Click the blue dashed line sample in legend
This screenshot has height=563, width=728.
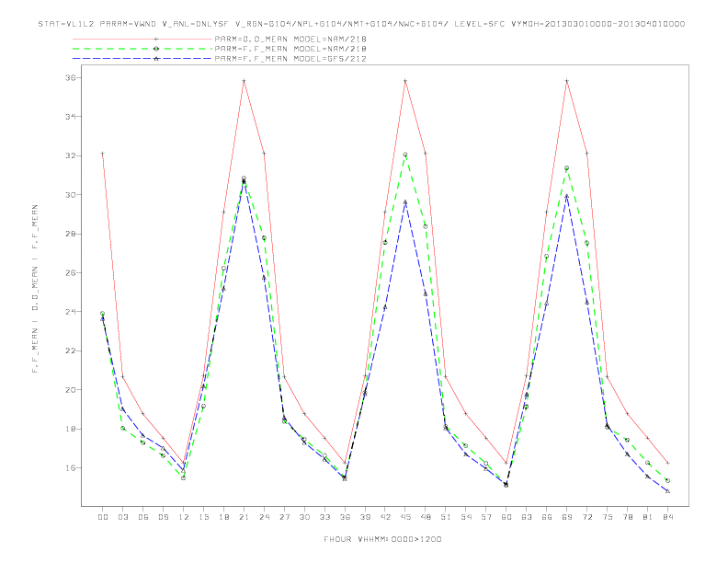pyautogui.click(x=142, y=59)
